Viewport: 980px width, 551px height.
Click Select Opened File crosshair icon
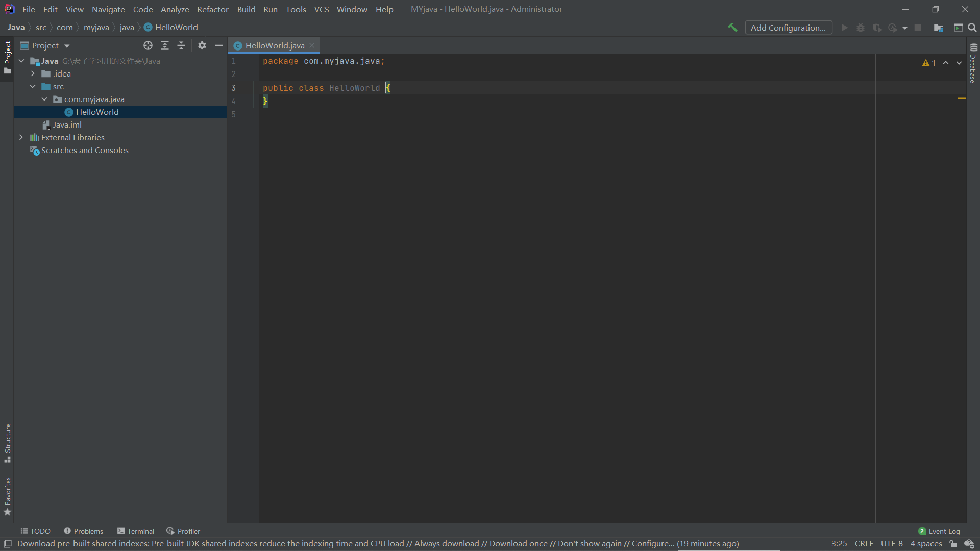(x=148, y=45)
